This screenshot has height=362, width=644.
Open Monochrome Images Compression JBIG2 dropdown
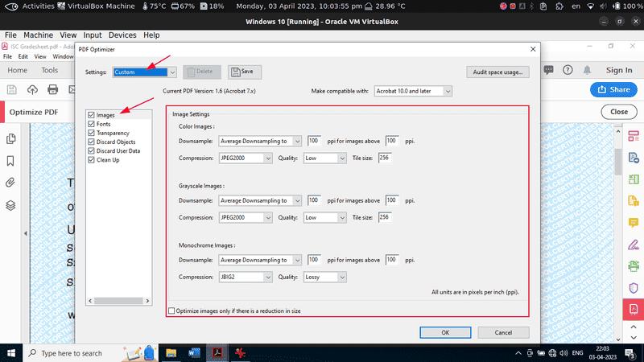(x=246, y=277)
